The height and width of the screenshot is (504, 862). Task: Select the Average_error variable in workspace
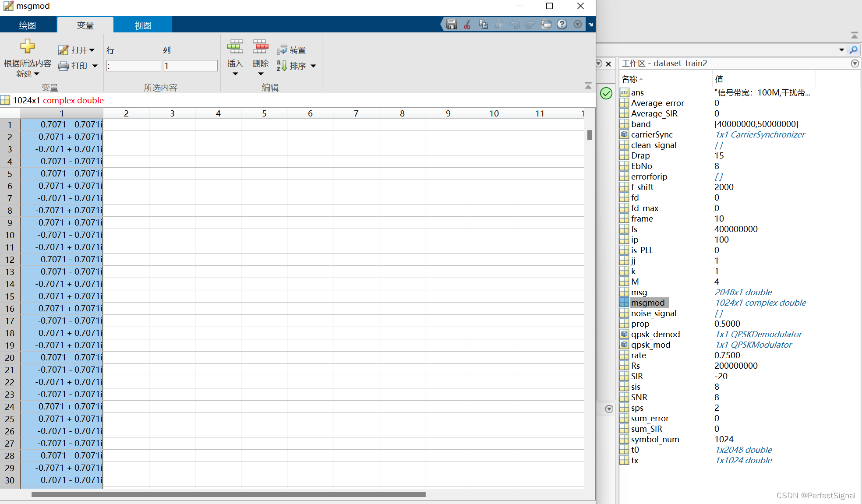(657, 103)
